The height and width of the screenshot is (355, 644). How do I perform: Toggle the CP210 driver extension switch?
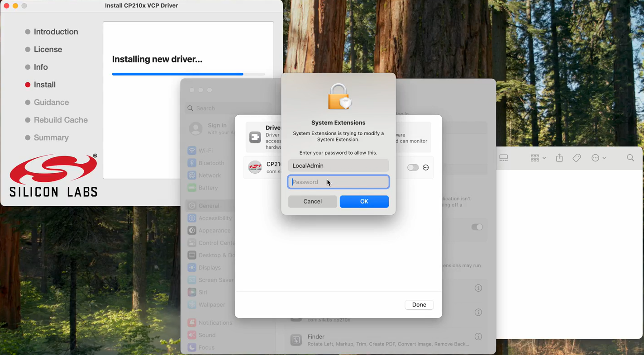click(x=413, y=167)
